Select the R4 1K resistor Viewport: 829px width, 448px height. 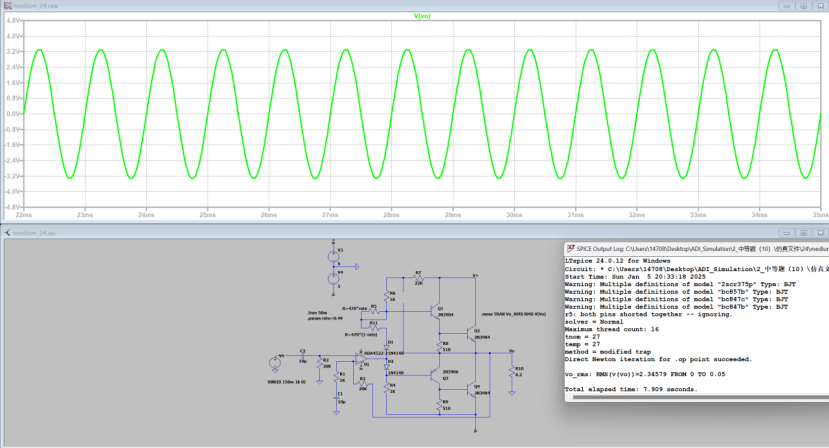[386, 388]
